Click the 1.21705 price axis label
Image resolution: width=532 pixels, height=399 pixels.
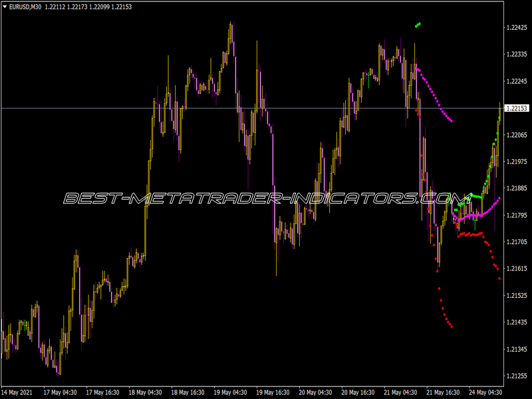(x=517, y=242)
